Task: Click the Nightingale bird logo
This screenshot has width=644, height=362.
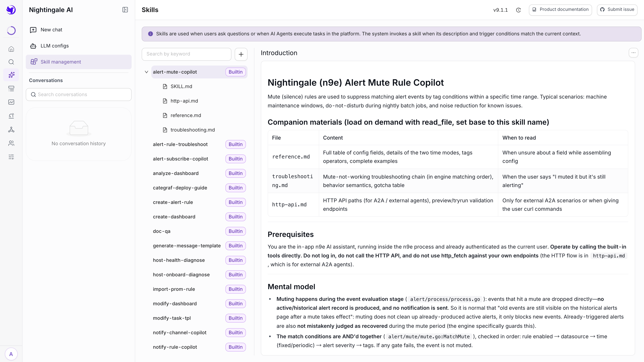Action: [11, 10]
